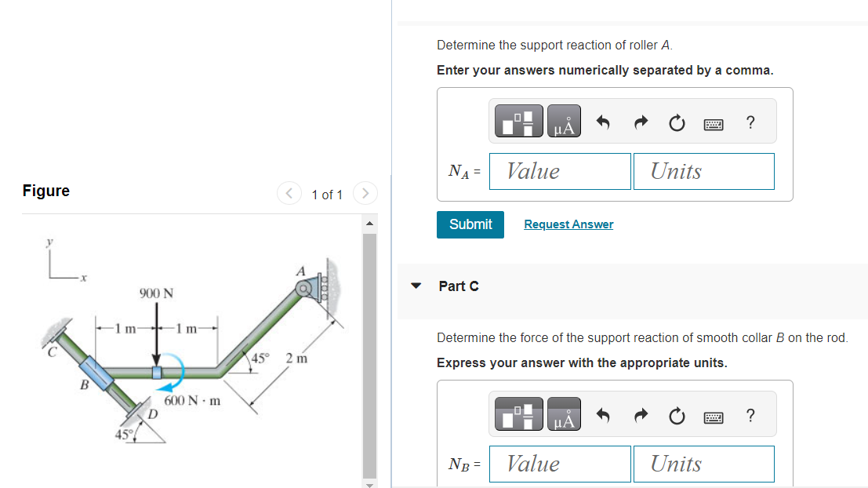
Task: Reset the N_A answer using the circular arrow
Action: coord(677,122)
